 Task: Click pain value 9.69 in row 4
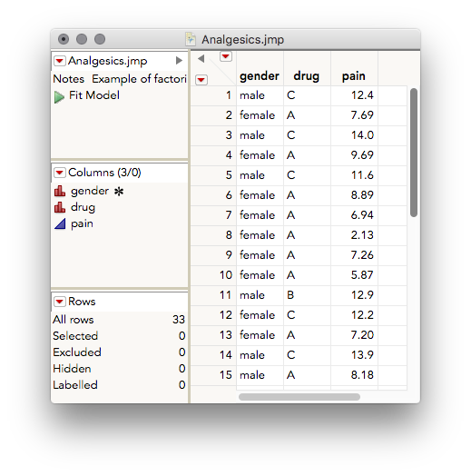[362, 155]
